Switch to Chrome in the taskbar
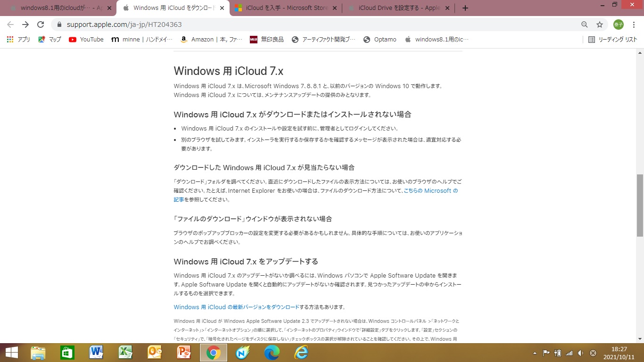Image resolution: width=644 pixels, height=362 pixels. [x=214, y=353]
